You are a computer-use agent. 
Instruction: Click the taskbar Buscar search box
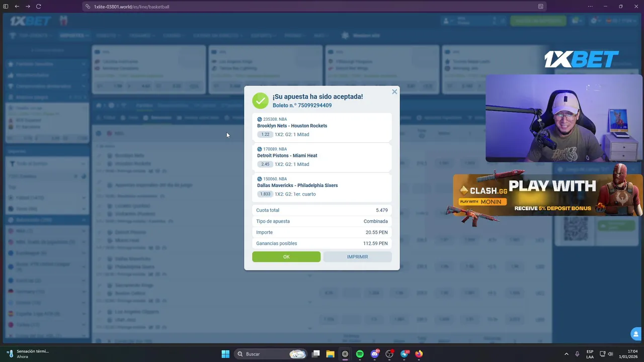point(271,354)
